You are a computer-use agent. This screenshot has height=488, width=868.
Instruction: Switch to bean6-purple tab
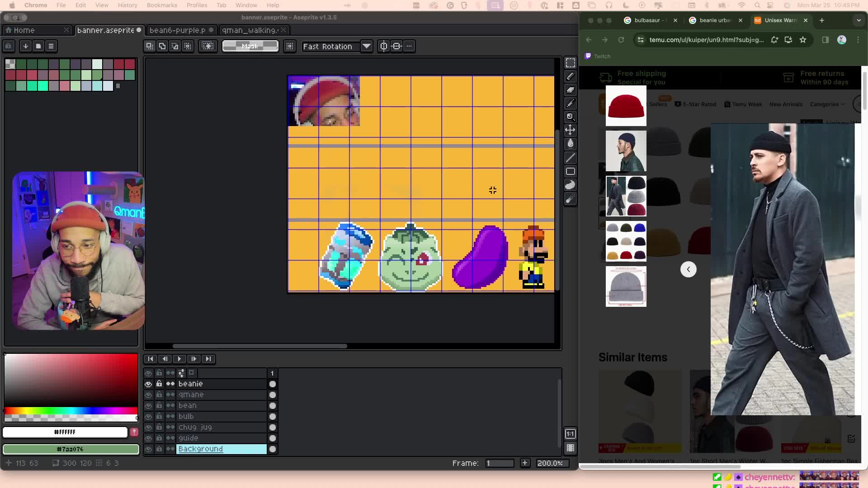pyautogui.click(x=181, y=30)
